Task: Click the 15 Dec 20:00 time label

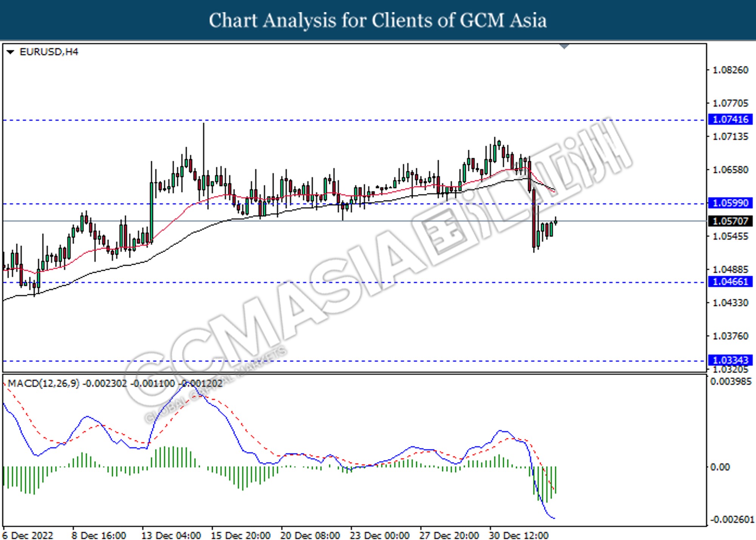Action: (240, 535)
